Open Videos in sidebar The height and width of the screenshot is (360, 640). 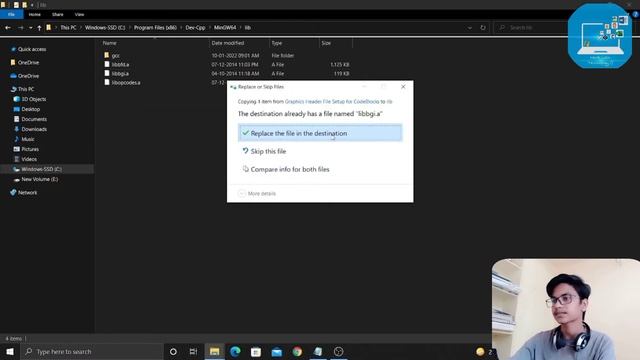pyautogui.click(x=29, y=159)
